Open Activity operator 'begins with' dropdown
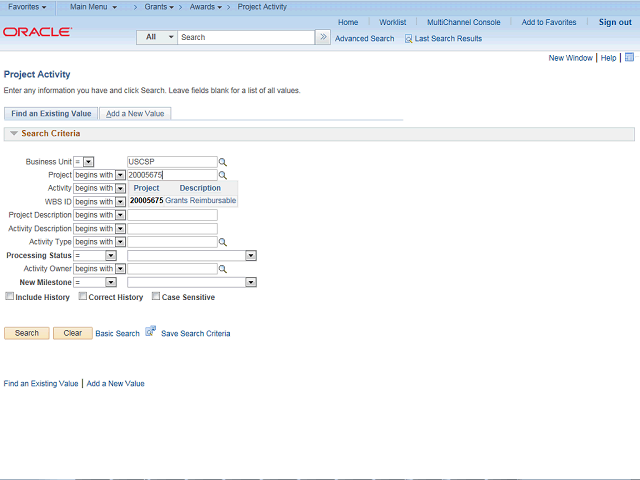 click(x=120, y=188)
